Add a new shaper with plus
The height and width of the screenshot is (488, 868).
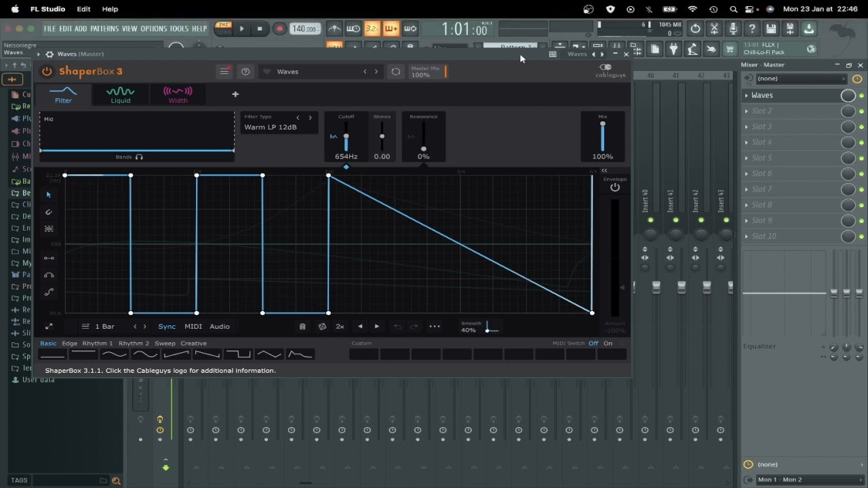pos(235,94)
